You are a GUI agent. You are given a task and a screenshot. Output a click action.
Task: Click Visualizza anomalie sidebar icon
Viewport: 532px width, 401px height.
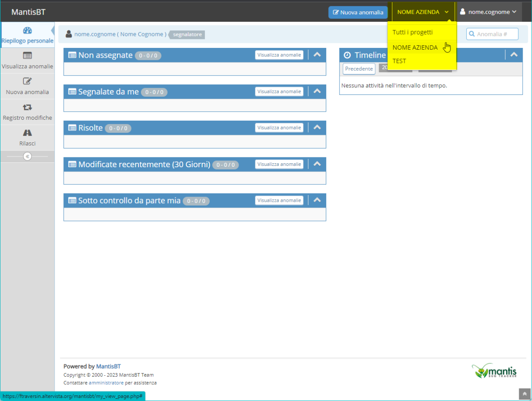coord(27,56)
